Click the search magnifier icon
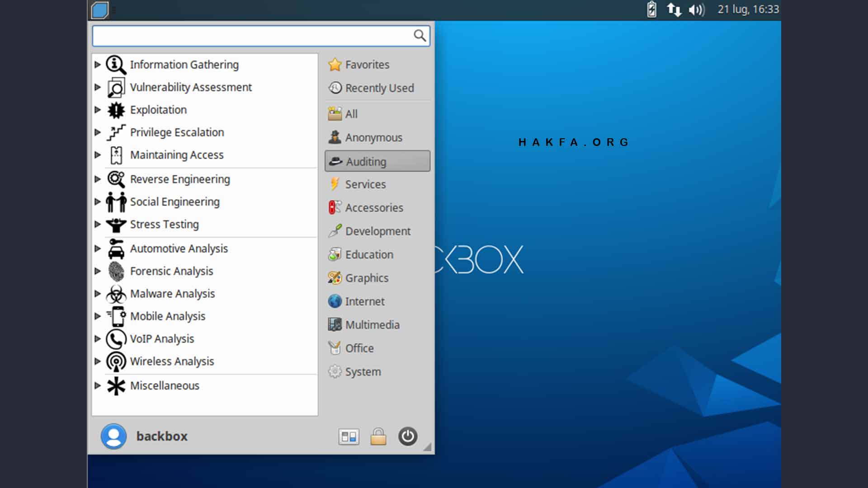868x488 pixels. pyautogui.click(x=420, y=36)
